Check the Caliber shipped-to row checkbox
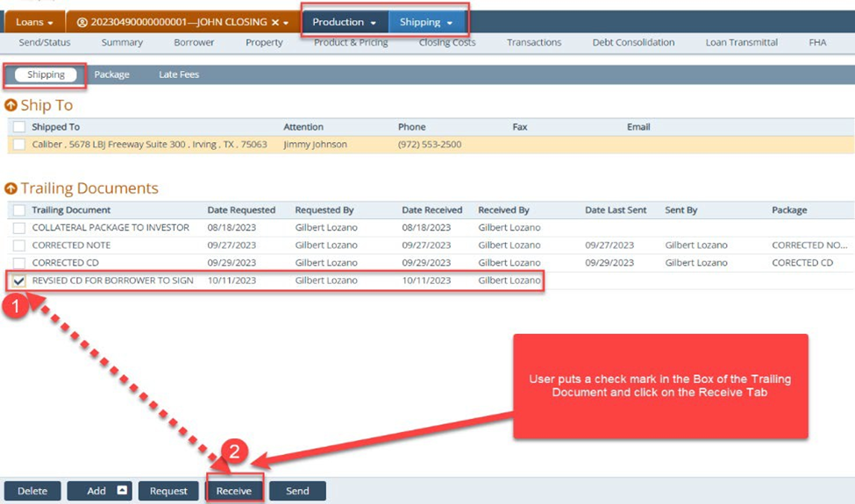855x504 pixels. pyautogui.click(x=19, y=145)
